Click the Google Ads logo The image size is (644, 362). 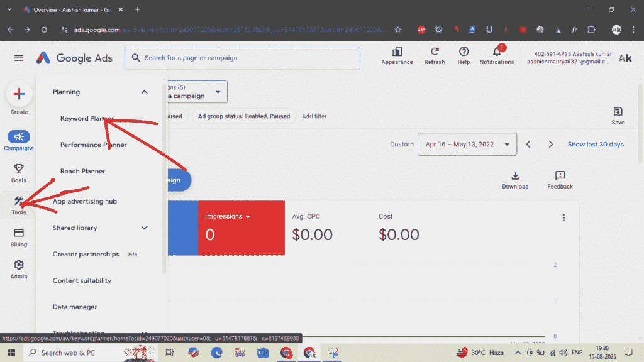click(x=74, y=58)
